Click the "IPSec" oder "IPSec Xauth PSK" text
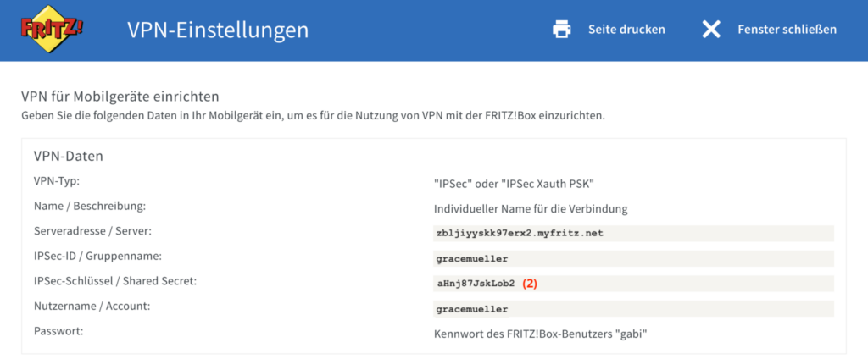 tap(515, 184)
